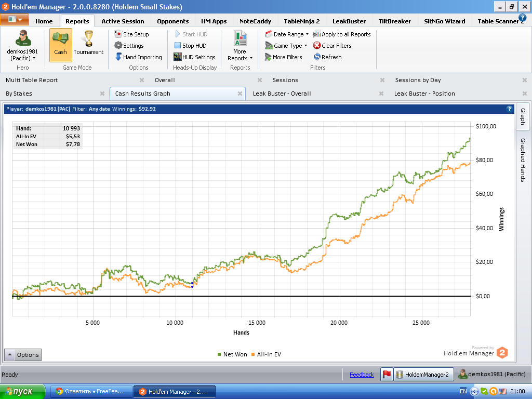The image size is (532, 399).
Task: Open the Windows Пуск start menu
Action: [x=22, y=392]
